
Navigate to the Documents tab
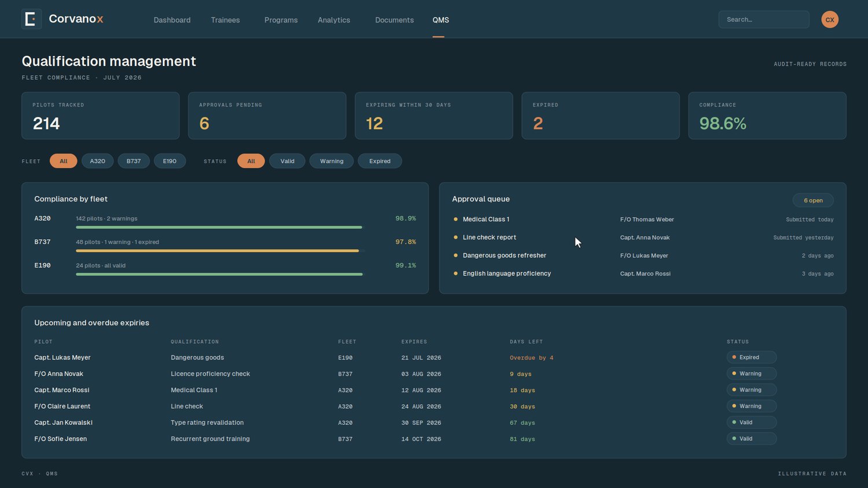[x=394, y=20]
